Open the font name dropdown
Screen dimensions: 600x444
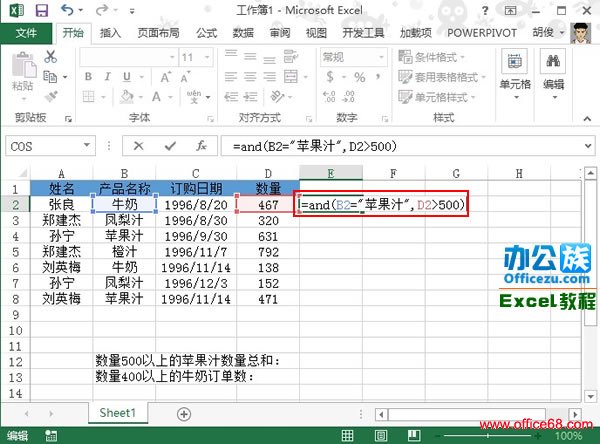click(x=172, y=57)
